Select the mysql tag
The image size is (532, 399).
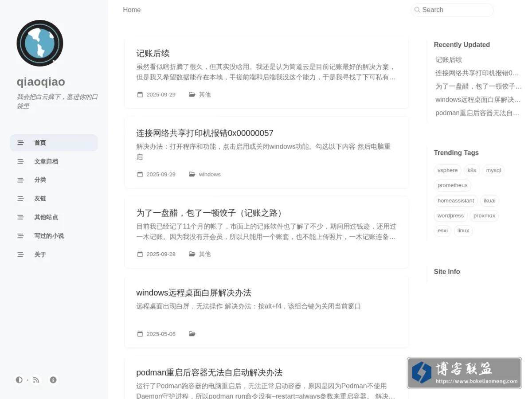pyautogui.click(x=493, y=170)
